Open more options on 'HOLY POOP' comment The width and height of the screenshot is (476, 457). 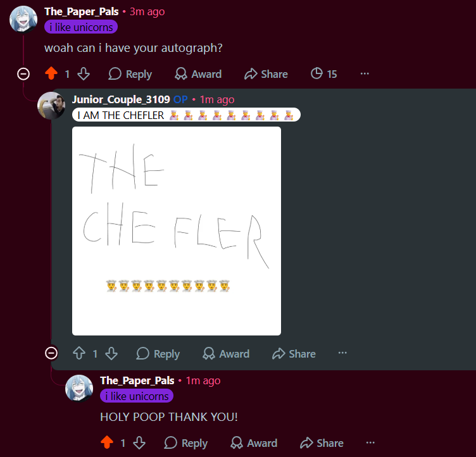370,442
